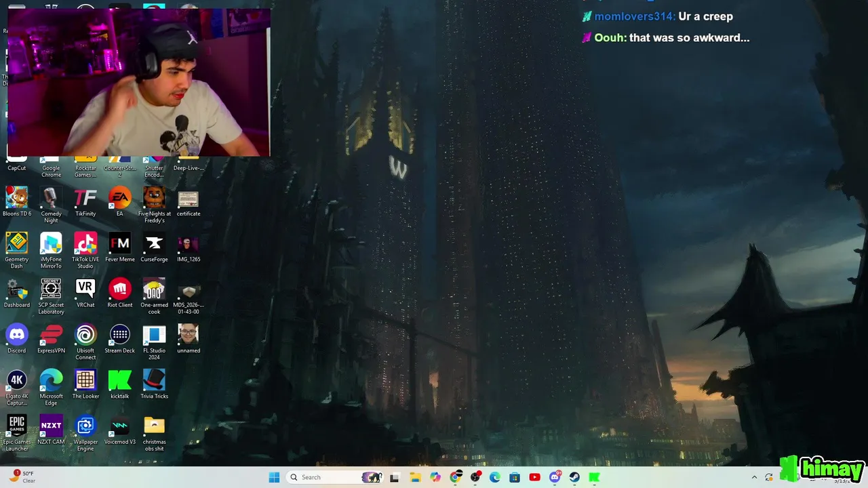868x488 pixels.
Task: Click the CapCut desktop label
Action: point(17,168)
